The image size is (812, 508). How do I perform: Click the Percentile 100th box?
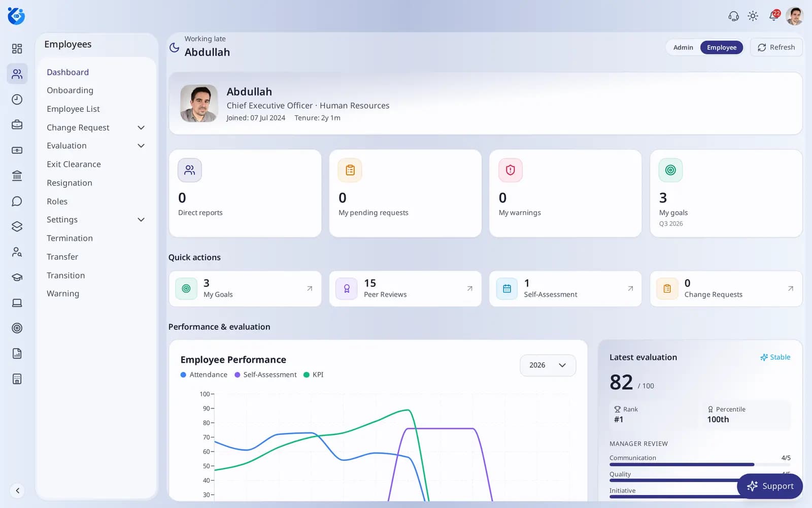[747, 415]
